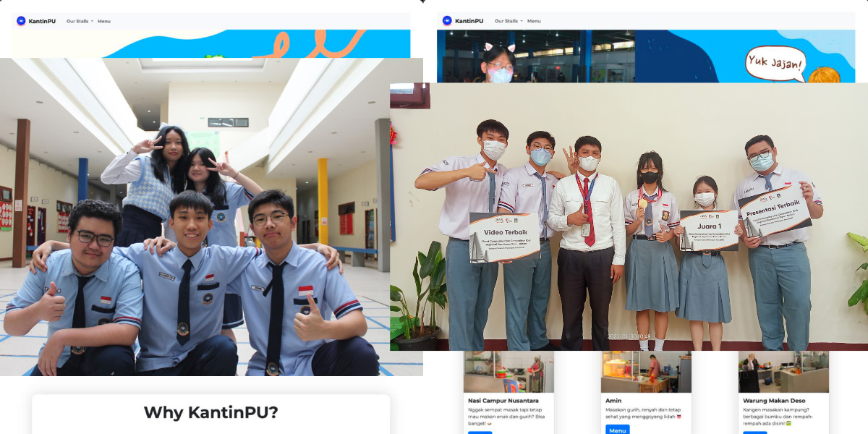The image size is (868, 434).
Task: Click the KantinPU brand text in left page
Action: pyautogui.click(x=42, y=21)
